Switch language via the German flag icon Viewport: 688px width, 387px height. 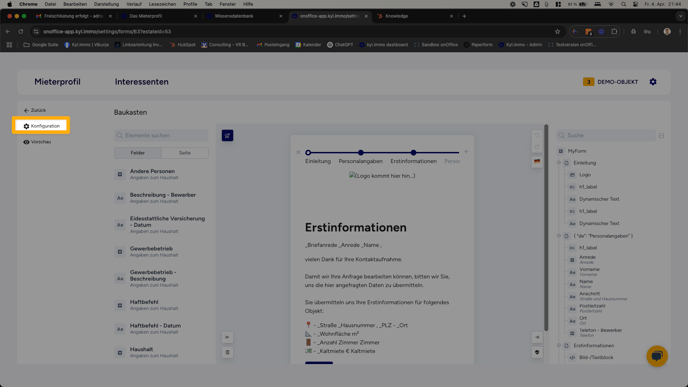coord(537,161)
